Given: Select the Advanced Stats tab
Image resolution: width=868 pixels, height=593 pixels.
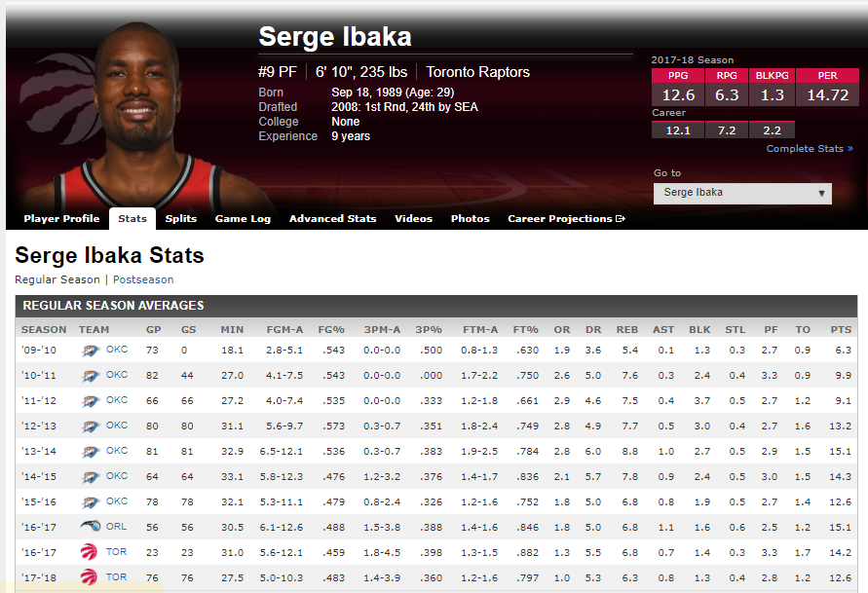Looking at the screenshot, I should click(332, 219).
